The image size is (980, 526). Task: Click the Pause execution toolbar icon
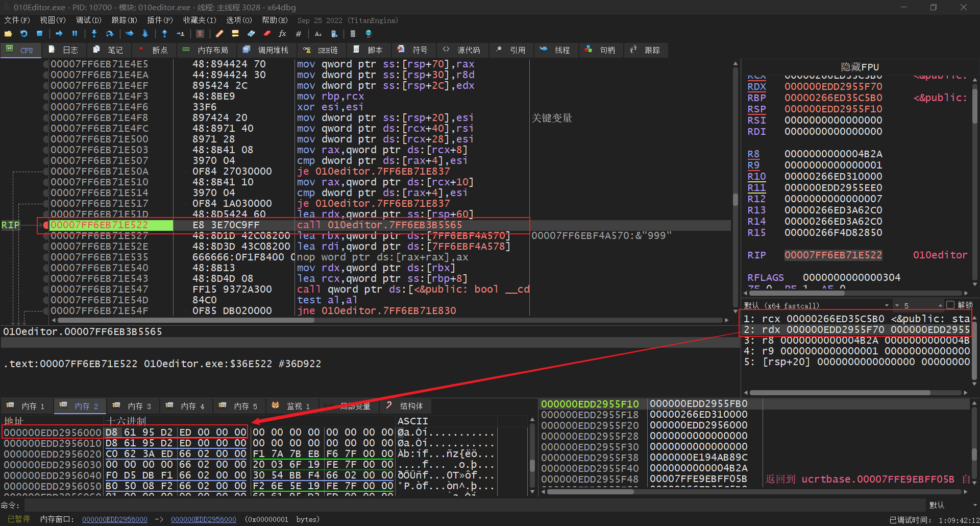click(x=75, y=34)
